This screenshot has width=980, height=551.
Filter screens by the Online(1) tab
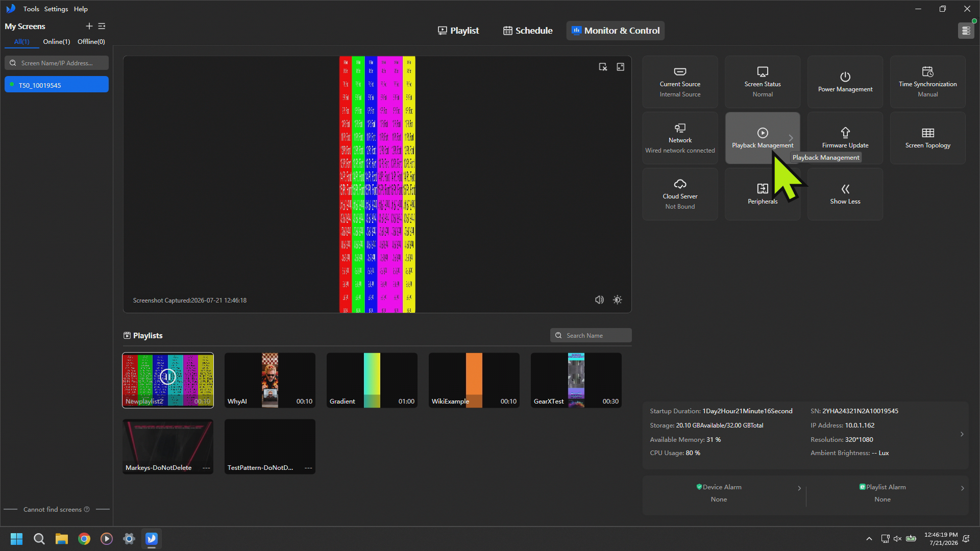click(57, 42)
